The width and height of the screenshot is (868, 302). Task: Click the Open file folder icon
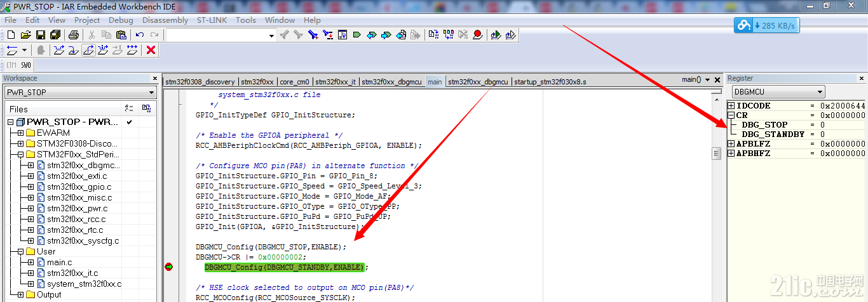click(x=25, y=35)
